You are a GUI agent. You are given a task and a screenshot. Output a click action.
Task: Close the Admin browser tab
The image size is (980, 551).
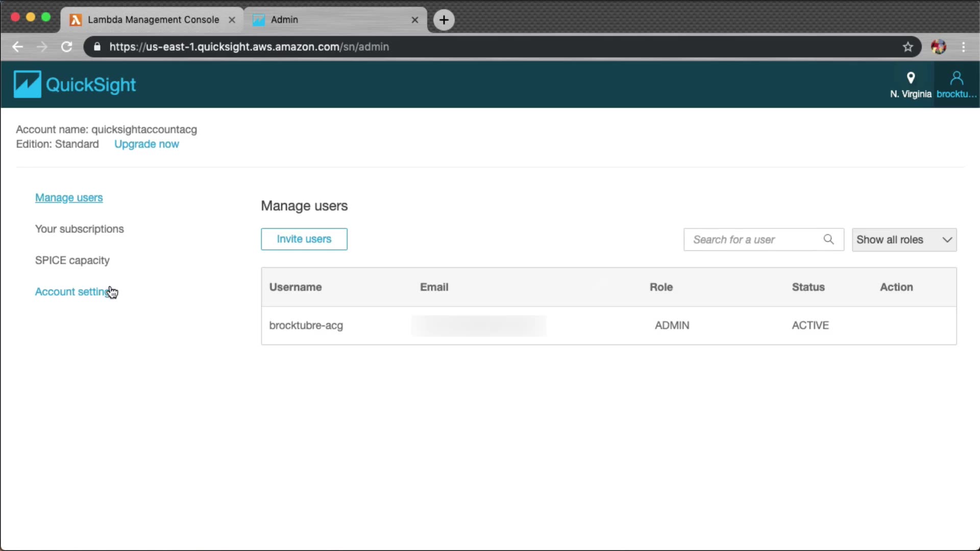click(x=414, y=20)
